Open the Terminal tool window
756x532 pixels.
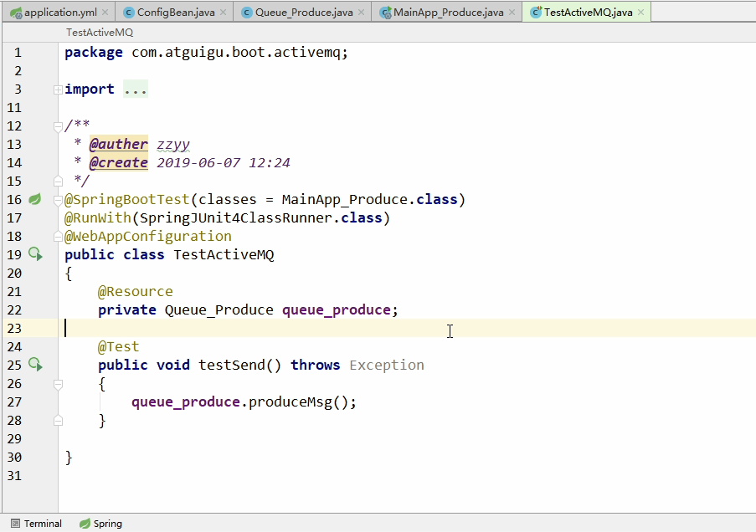pos(36,524)
